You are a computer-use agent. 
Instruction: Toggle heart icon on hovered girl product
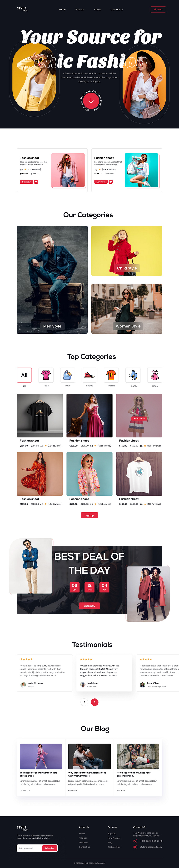[133, 412]
